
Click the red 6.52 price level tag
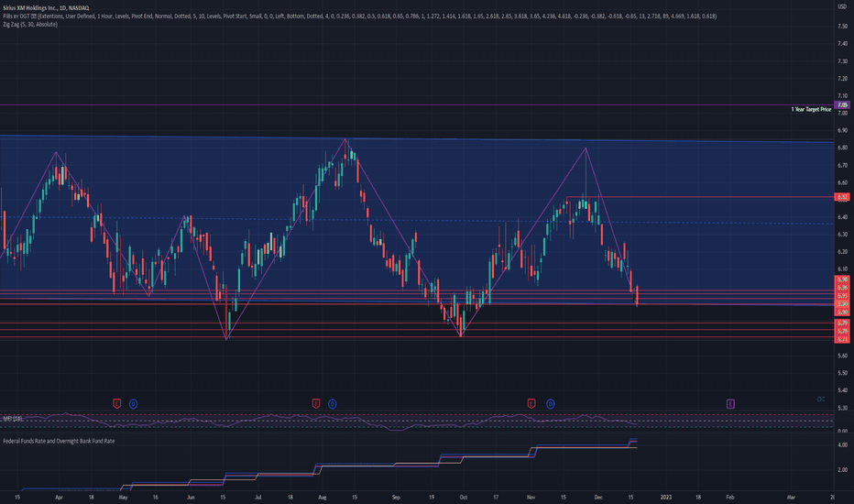[x=842, y=197]
